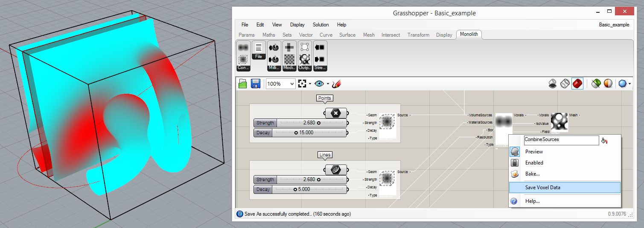This screenshot has height=228, width=644.
Task: Open the Named Views dropdown arrow
Action: (328, 84)
